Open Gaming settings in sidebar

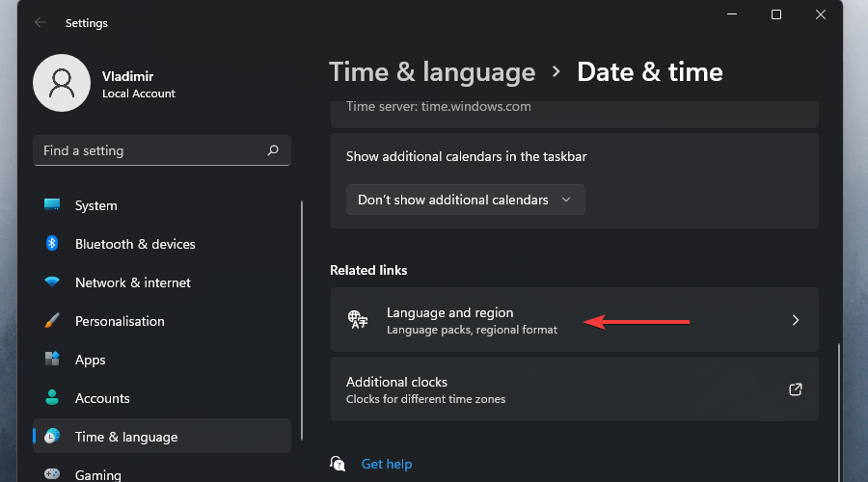tap(98, 474)
